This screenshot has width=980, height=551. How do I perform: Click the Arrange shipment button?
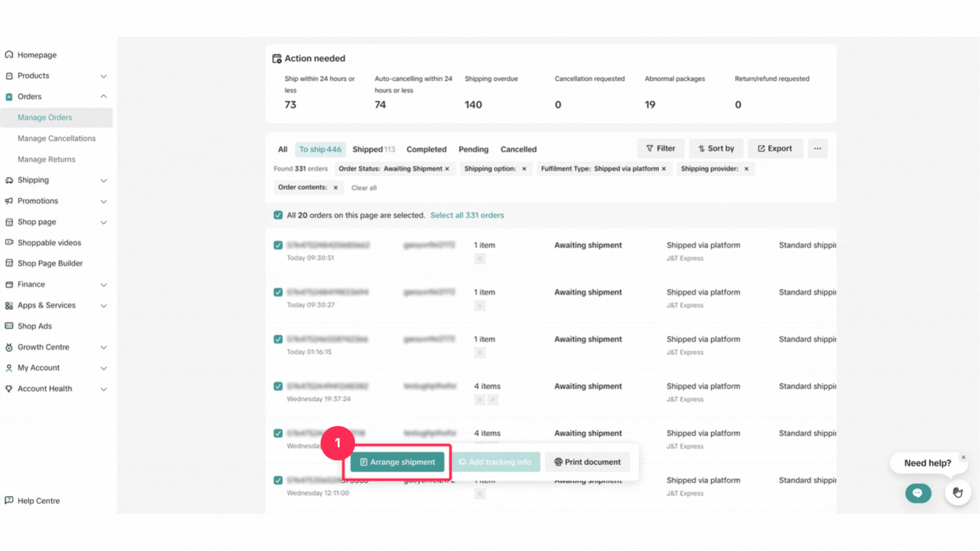tap(398, 462)
